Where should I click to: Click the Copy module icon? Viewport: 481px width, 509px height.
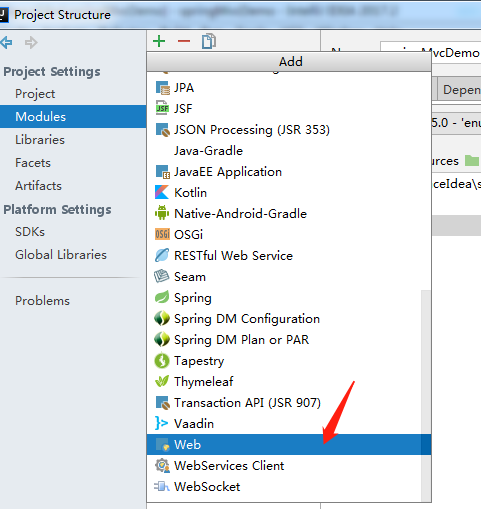209,41
